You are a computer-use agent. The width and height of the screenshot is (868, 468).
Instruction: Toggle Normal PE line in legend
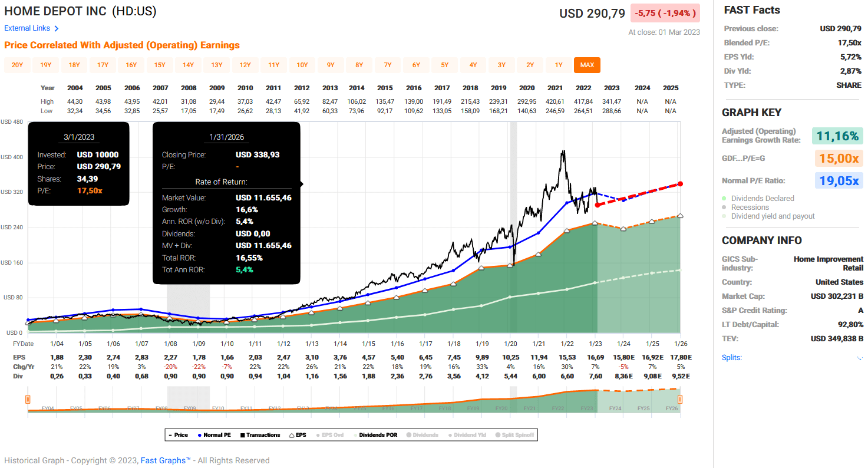[214, 435]
